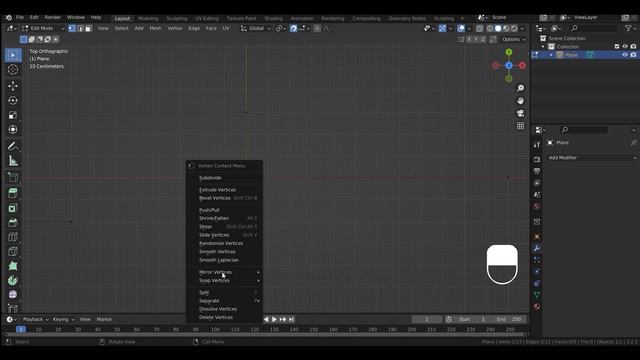Click the green Y axis gizmo

click(x=509, y=52)
